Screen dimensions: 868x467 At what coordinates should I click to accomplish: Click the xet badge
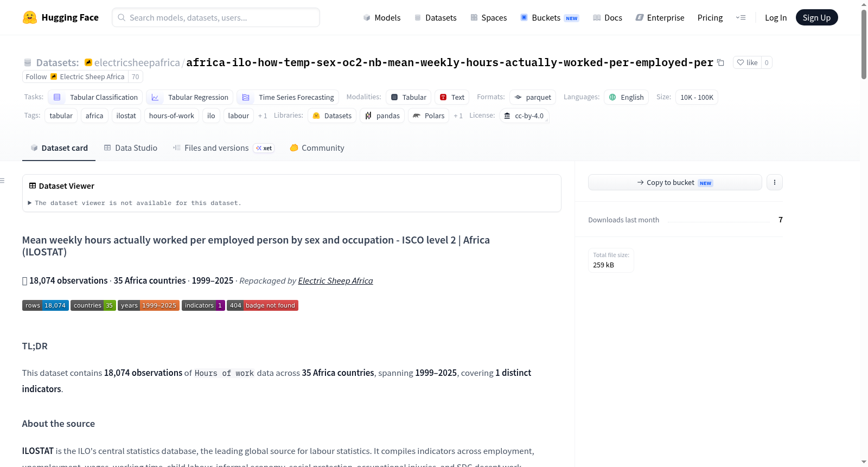[x=264, y=148]
